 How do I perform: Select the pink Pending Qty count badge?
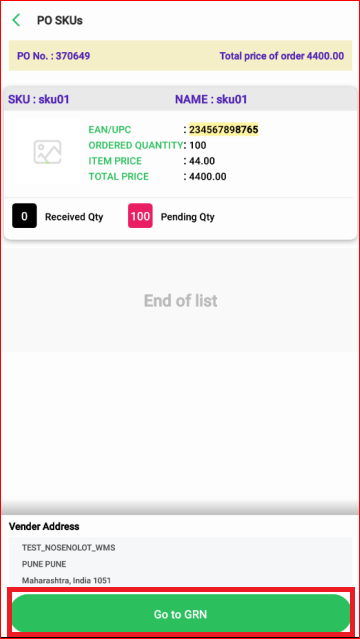[x=140, y=216]
